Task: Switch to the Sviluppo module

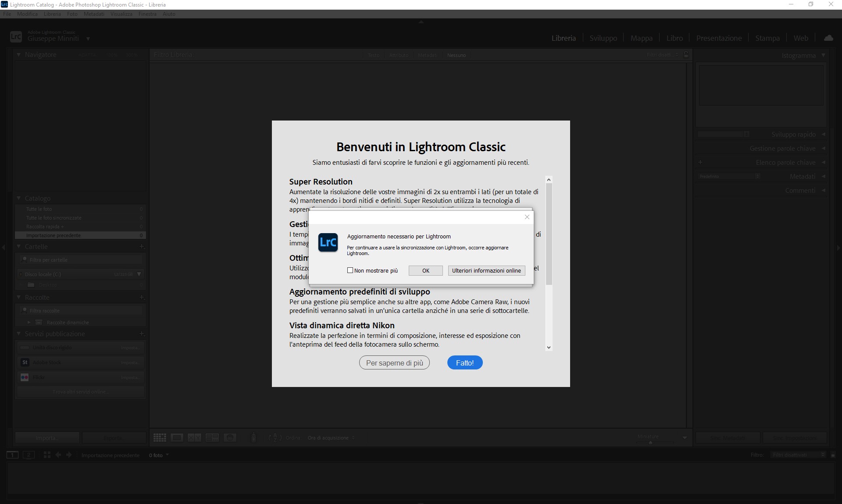Action: point(603,38)
